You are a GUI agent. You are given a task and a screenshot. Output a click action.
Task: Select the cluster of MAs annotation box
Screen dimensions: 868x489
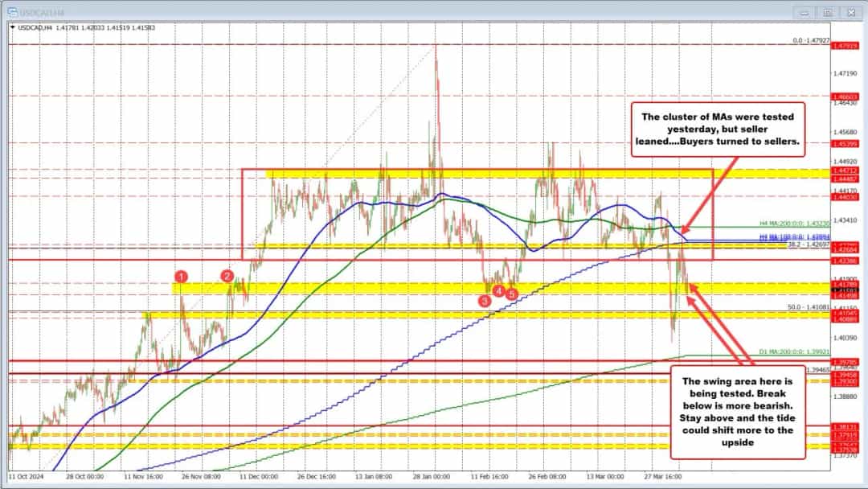[717, 128]
